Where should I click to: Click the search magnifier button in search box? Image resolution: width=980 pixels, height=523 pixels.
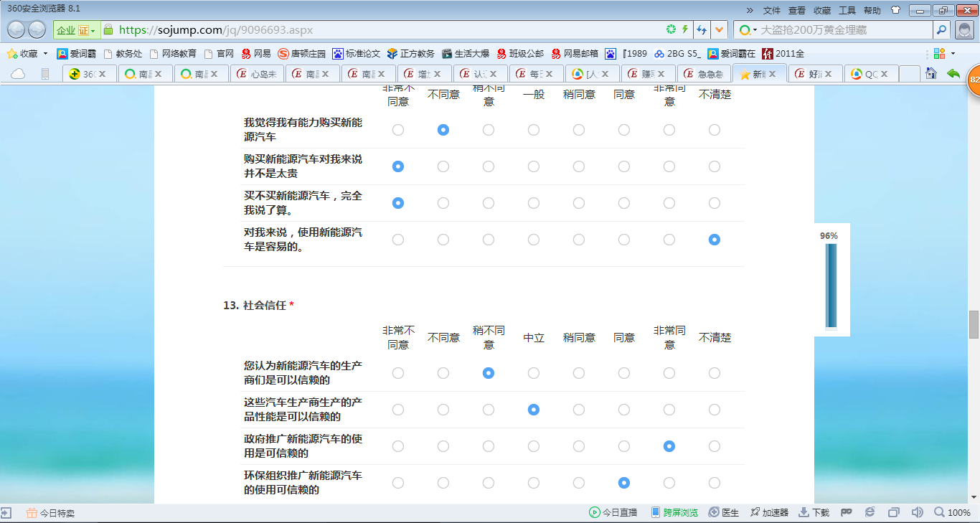click(941, 29)
